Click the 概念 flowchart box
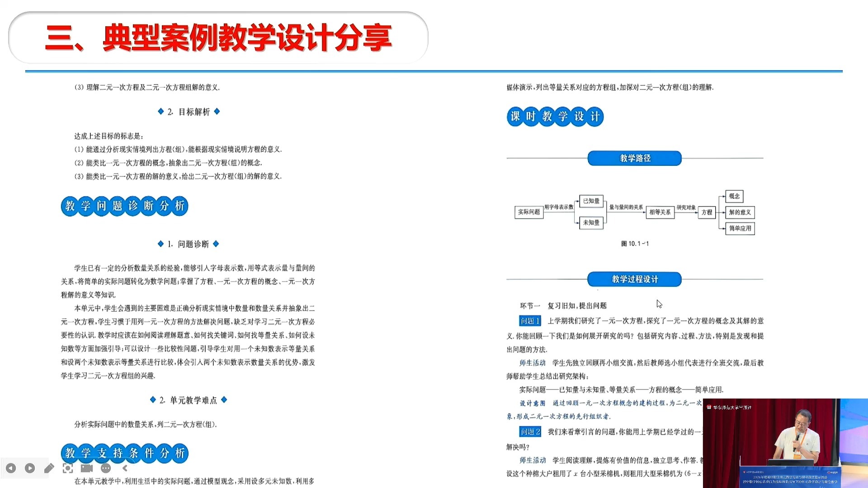This screenshot has height=488, width=868. 735,196
